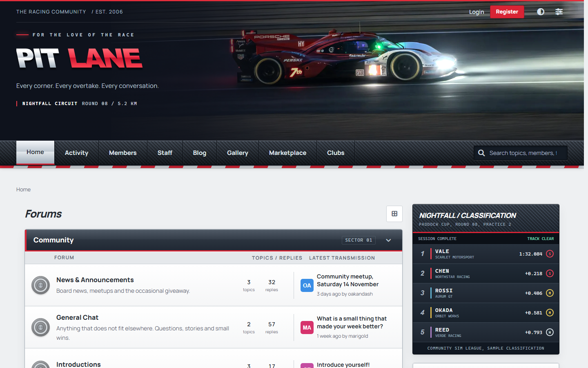The image size is (588, 368).
Task: Select the Staff tab
Action: (x=165, y=153)
